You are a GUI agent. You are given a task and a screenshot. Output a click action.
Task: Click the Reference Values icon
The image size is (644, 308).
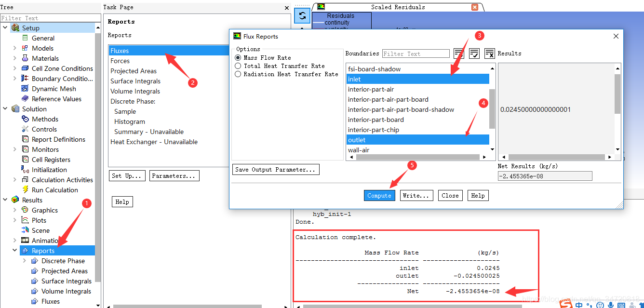pos(25,99)
